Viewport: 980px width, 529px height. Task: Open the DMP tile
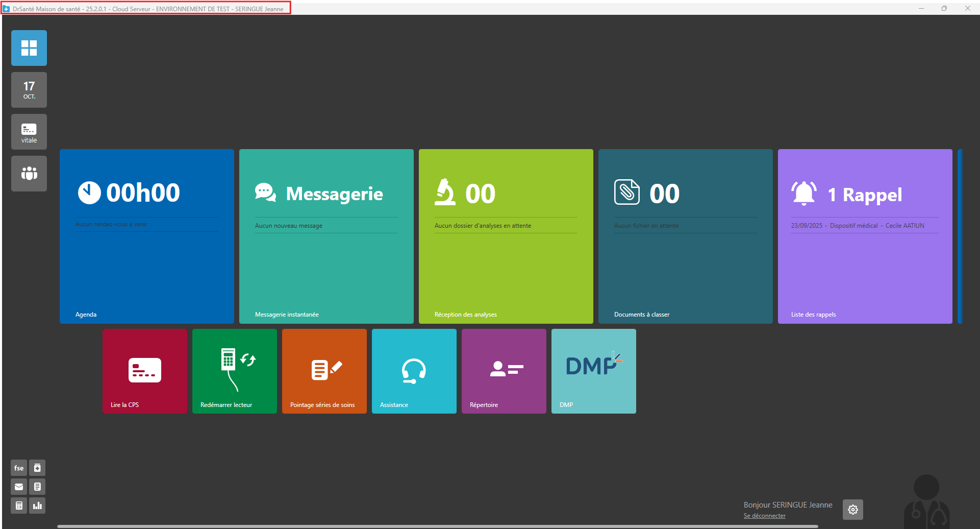click(x=594, y=371)
